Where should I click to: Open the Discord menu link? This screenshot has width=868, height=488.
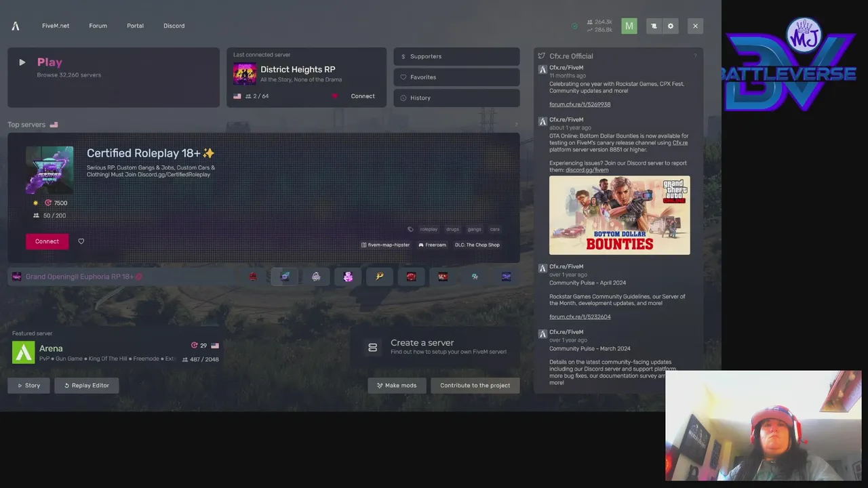click(x=174, y=26)
